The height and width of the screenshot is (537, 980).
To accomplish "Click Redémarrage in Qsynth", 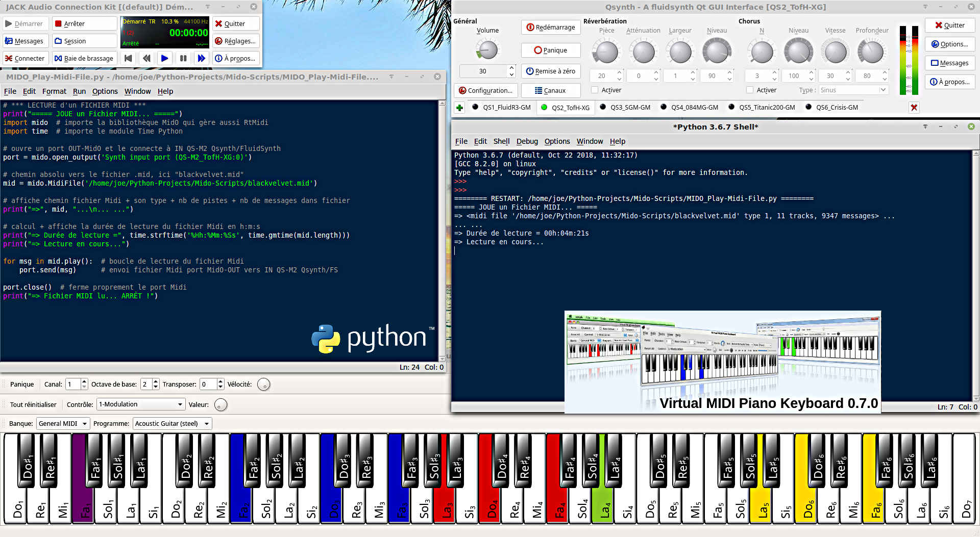I will click(551, 27).
